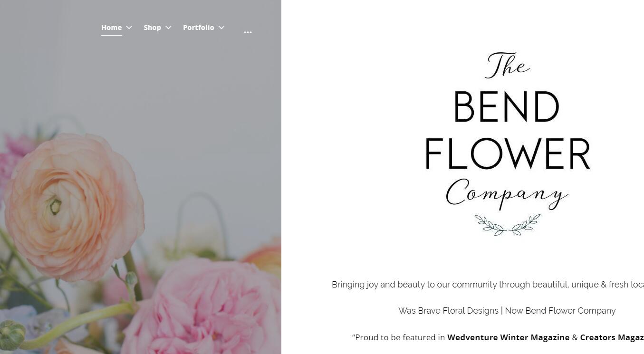Click the laurel leaf emblem under Company
This screenshot has height=354, width=644.
pos(508,225)
